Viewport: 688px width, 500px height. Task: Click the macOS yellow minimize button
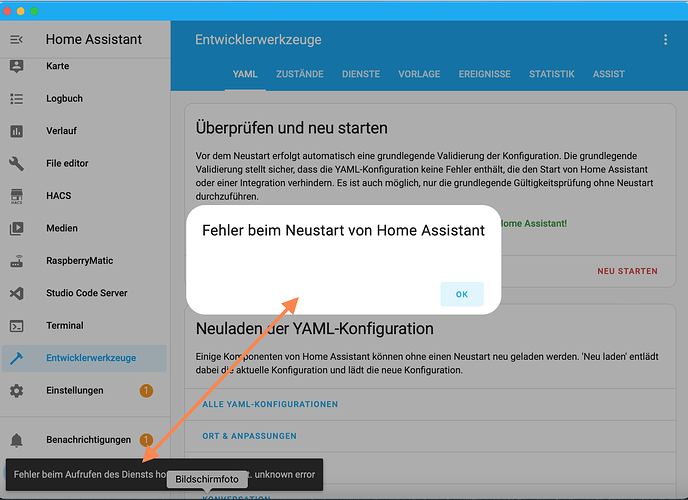tap(20, 11)
